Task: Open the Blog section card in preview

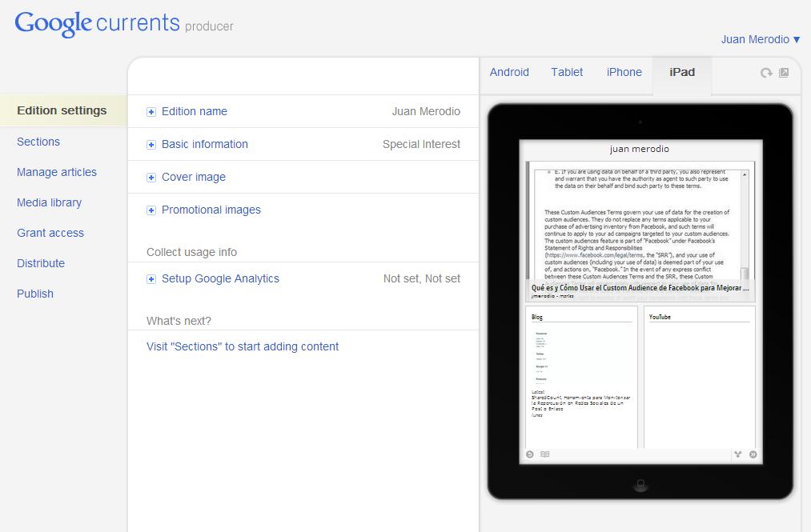Action: pyautogui.click(x=581, y=378)
